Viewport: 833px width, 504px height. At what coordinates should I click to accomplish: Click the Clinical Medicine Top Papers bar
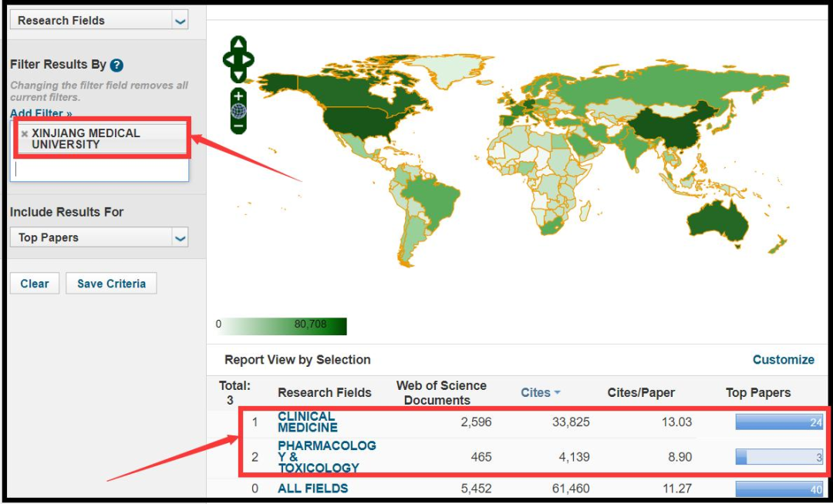pos(778,422)
